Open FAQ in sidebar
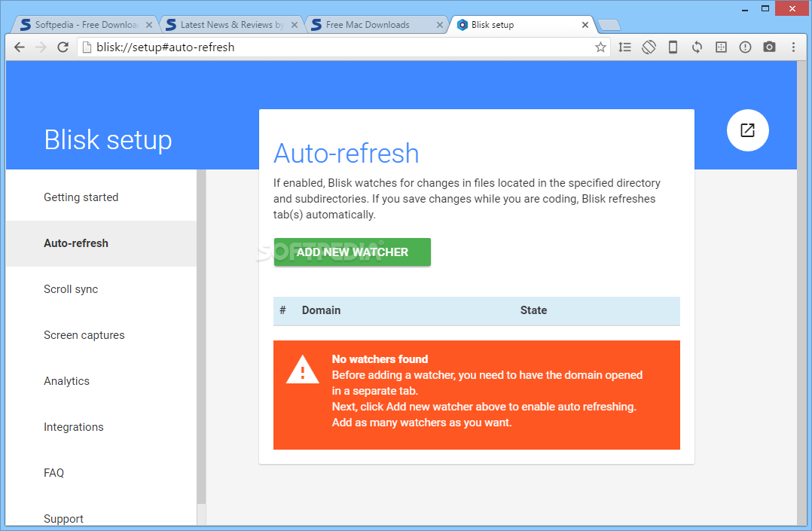Image resolution: width=812 pixels, height=531 pixels. point(102,473)
